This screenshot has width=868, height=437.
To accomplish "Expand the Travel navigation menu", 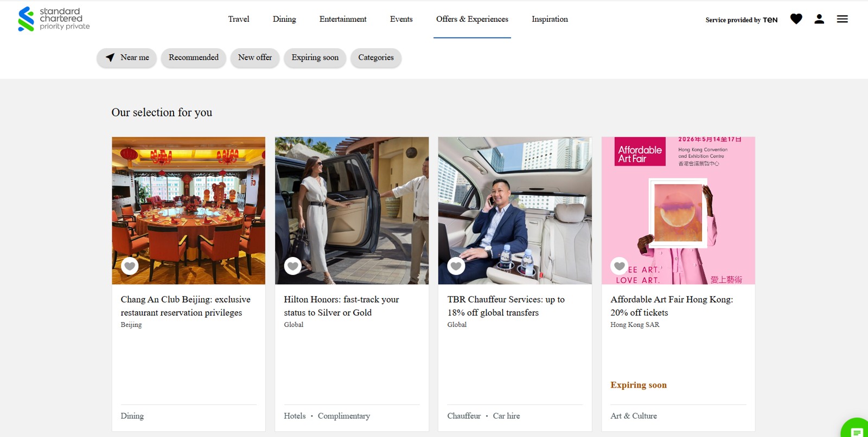I will [238, 19].
